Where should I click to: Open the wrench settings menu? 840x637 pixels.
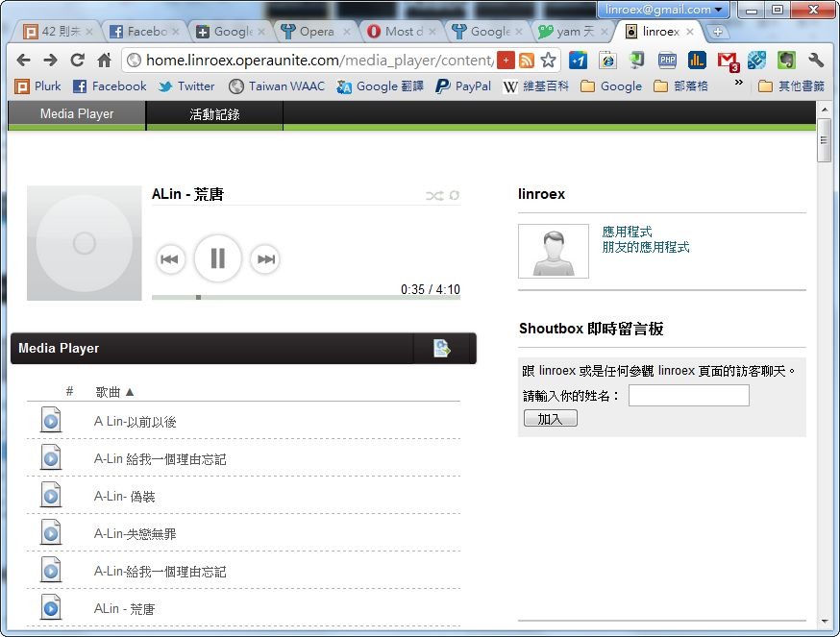[x=816, y=60]
